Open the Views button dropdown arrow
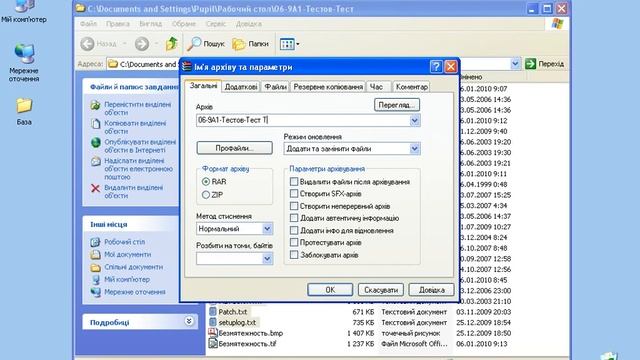640x360 pixels. pos(298,44)
